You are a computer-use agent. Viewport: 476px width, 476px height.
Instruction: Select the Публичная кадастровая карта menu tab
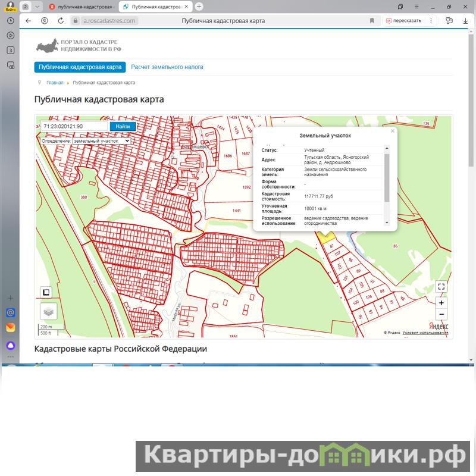(x=80, y=67)
